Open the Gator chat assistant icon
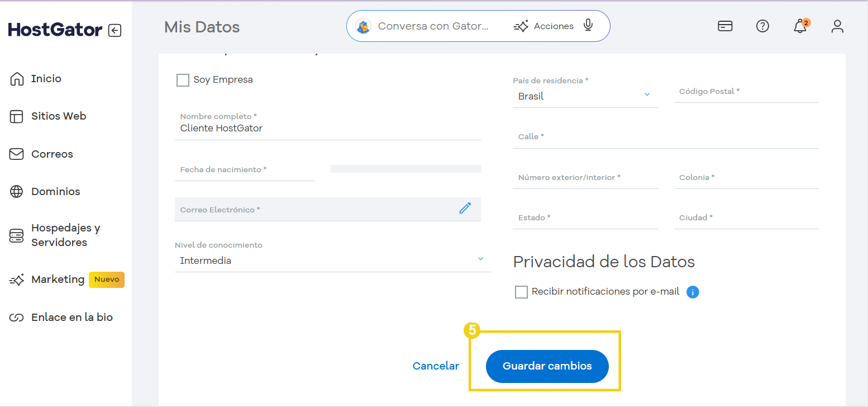The image size is (868, 407). [364, 26]
